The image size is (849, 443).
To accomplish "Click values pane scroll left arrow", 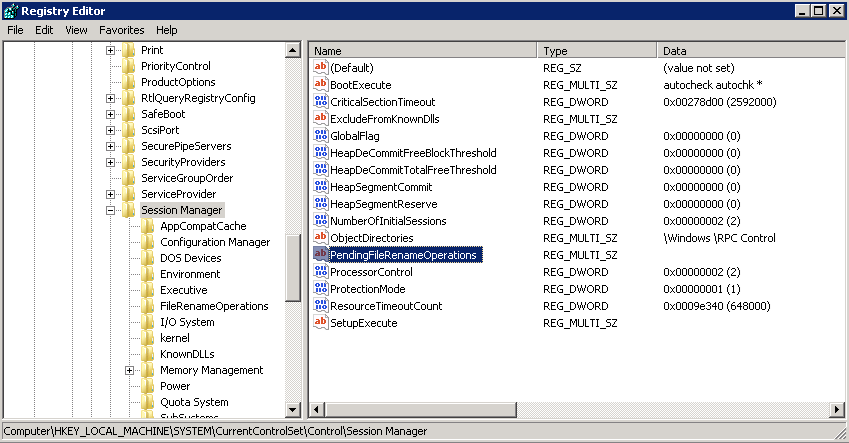I will [317, 410].
